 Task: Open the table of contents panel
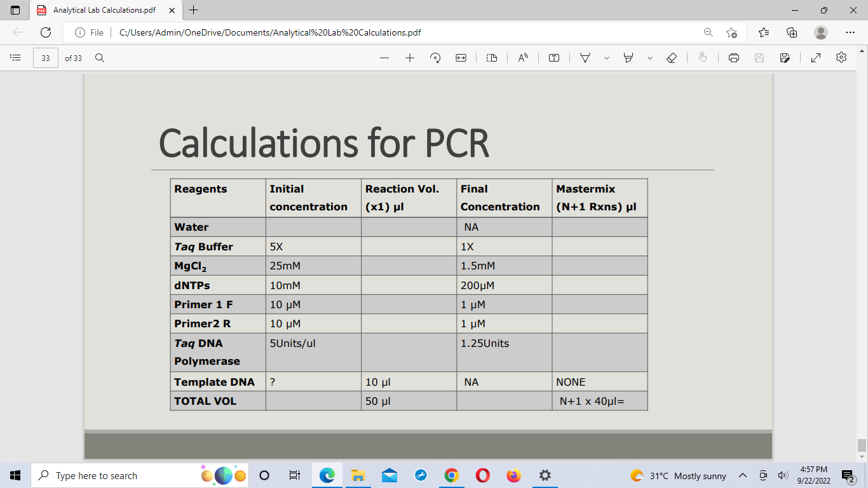coord(15,58)
